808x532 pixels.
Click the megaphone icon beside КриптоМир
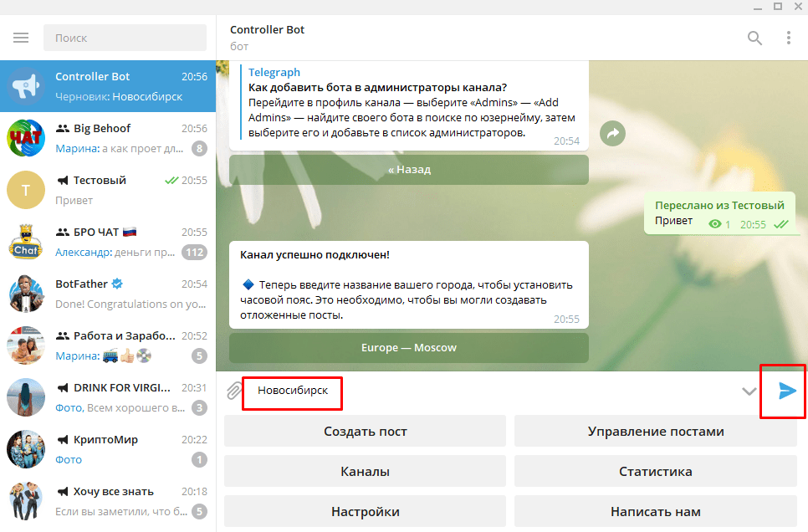point(63,440)
